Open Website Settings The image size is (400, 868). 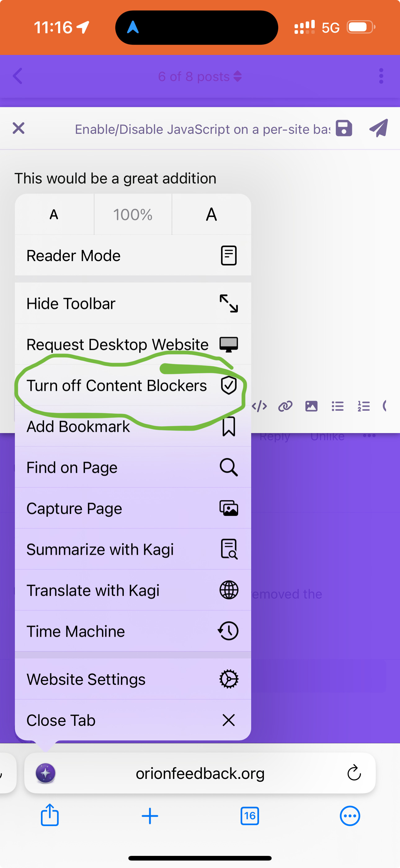tap(133, 679)
